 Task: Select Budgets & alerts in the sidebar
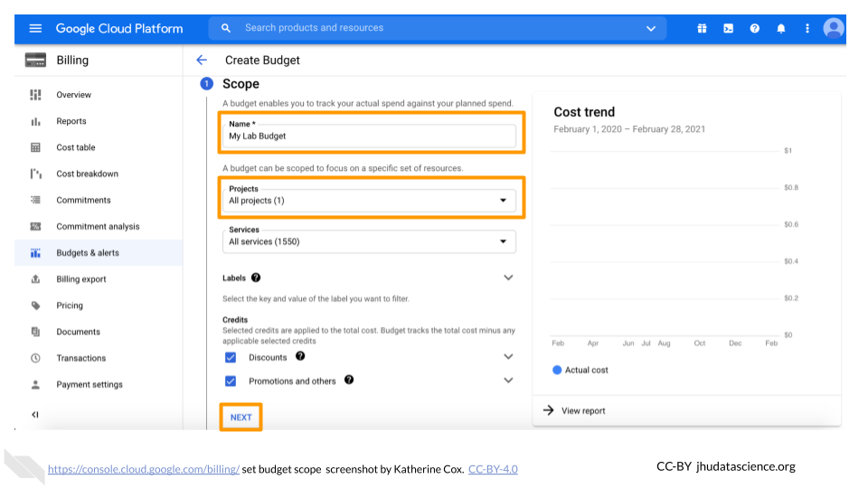(99, 253)
